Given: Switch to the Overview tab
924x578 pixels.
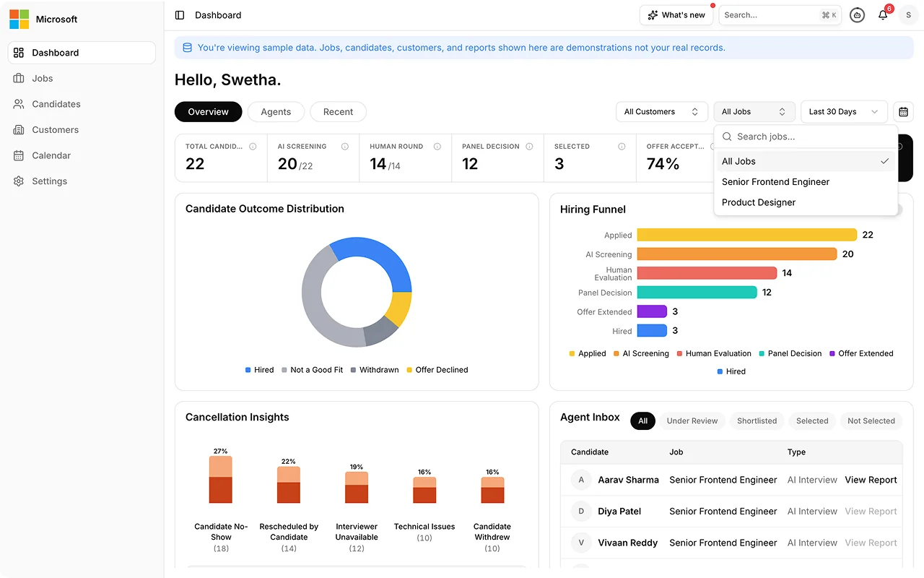Looking at the screenshot, I should (208, 112).
